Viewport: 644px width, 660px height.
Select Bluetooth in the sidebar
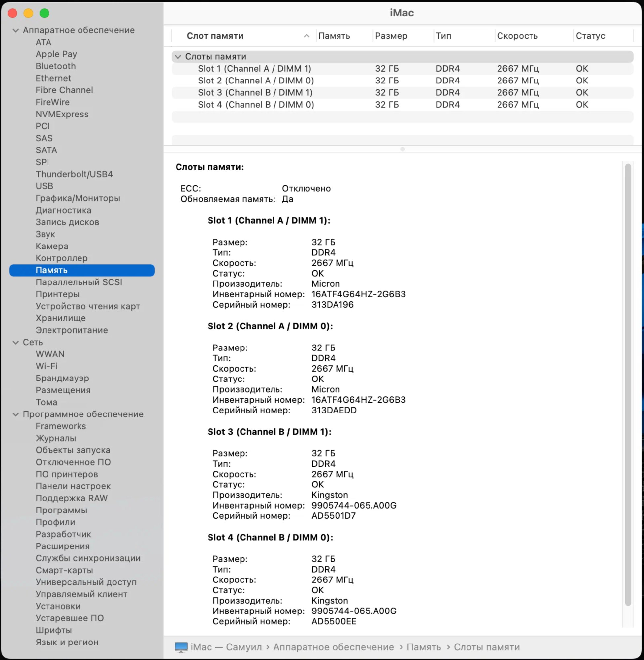[56, 66]
